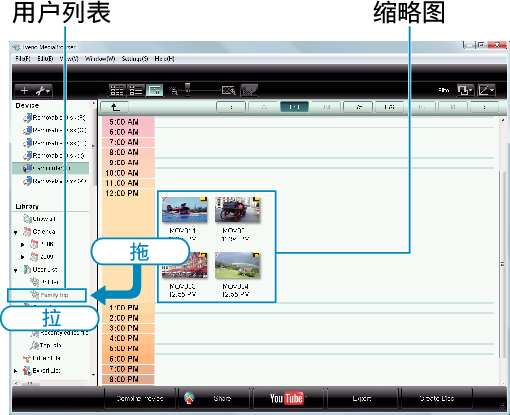Switch to detailed list view
This screenshot has width=510, height=415.
(x=136, y=90)
